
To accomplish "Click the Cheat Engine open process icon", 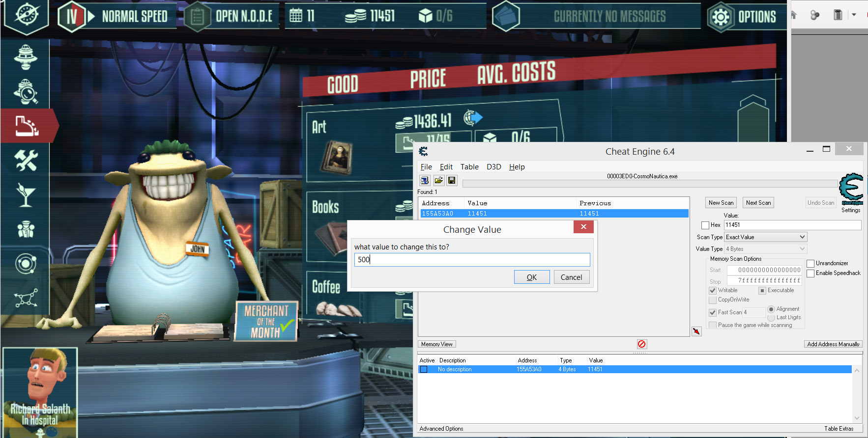I will [x=425, y=181].
